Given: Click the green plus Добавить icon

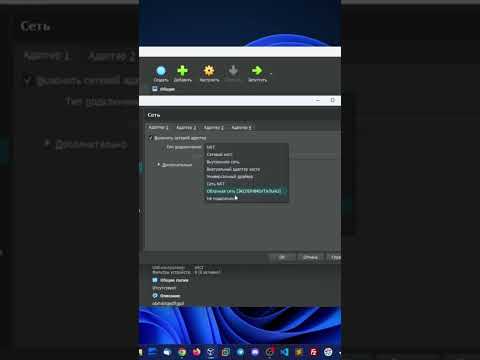Looking at the screenshot, I should pyautogui.click(x=182, y=71).
